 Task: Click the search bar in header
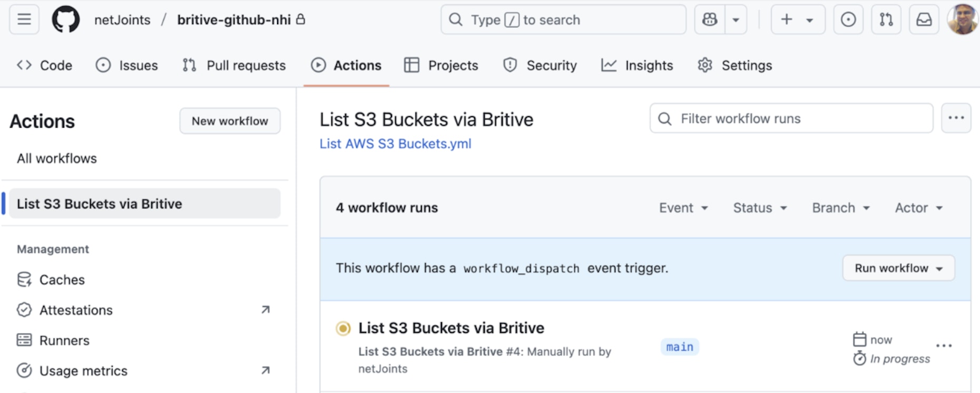point(563,20)
